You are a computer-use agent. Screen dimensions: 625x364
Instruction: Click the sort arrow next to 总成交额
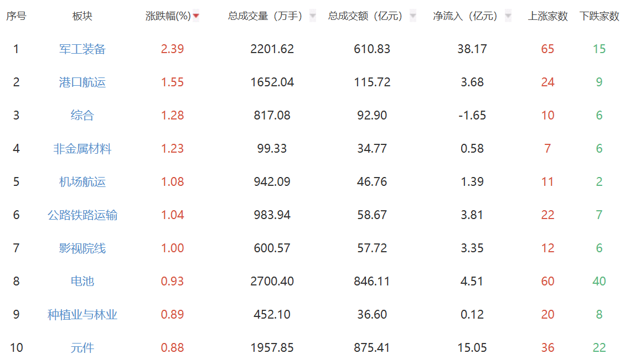point(412,17)
